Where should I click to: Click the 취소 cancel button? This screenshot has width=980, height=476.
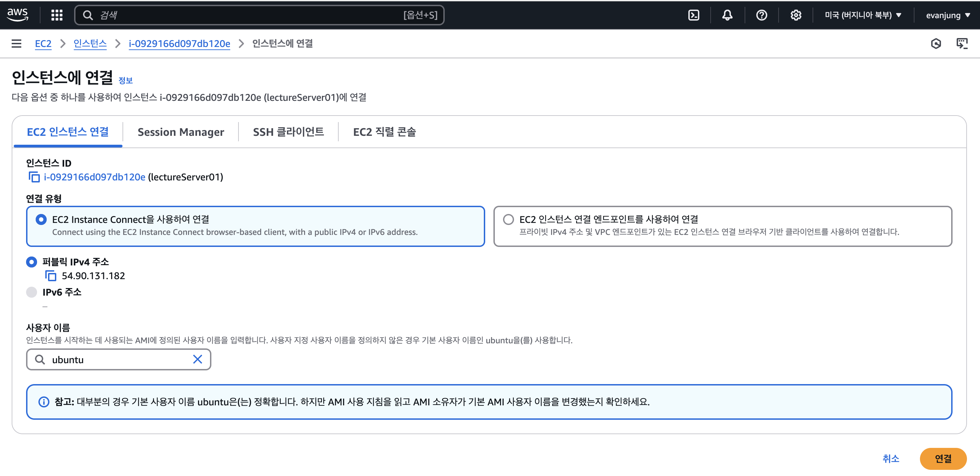pos(890,459)
